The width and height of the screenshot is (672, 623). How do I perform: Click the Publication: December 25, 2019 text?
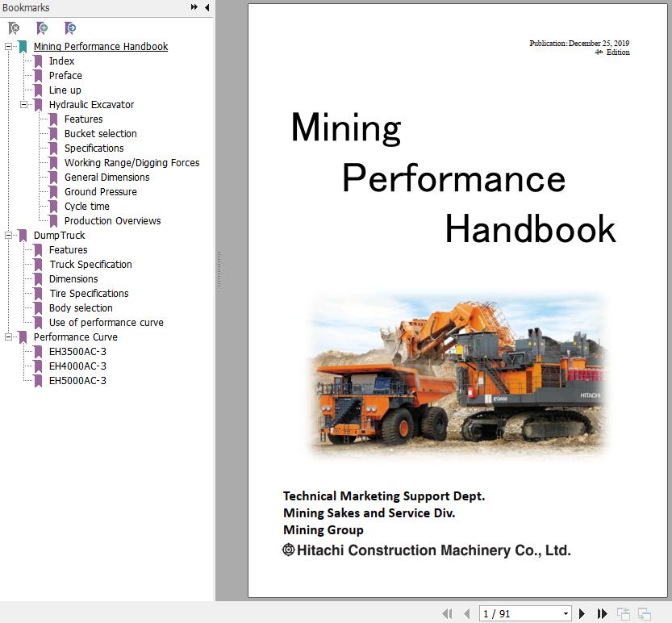[579, 44]
